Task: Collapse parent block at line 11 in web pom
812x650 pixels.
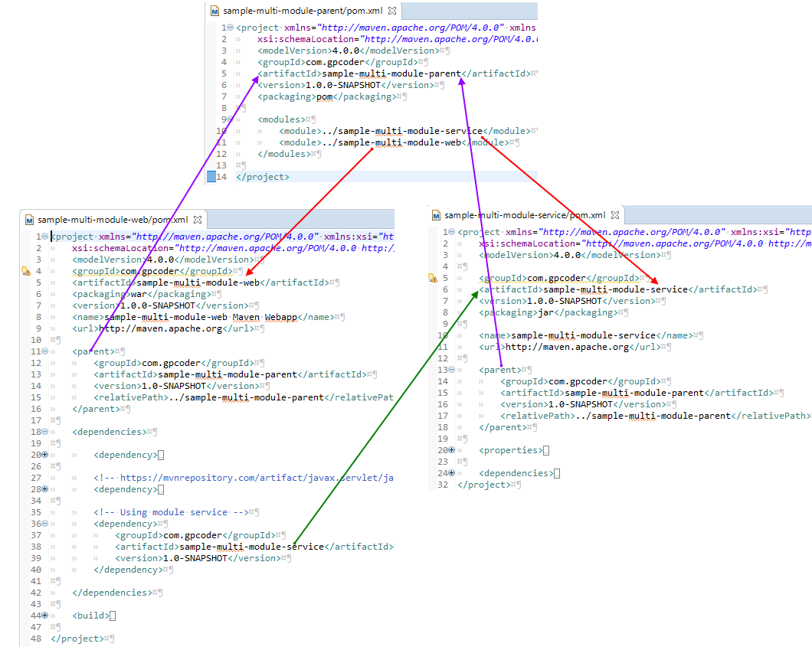Action: click(x=45, y=351)
